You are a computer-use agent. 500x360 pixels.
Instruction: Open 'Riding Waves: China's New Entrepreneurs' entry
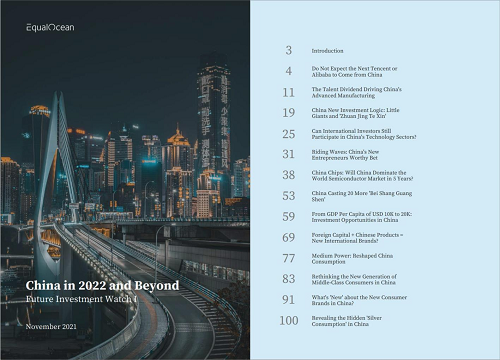345,155
